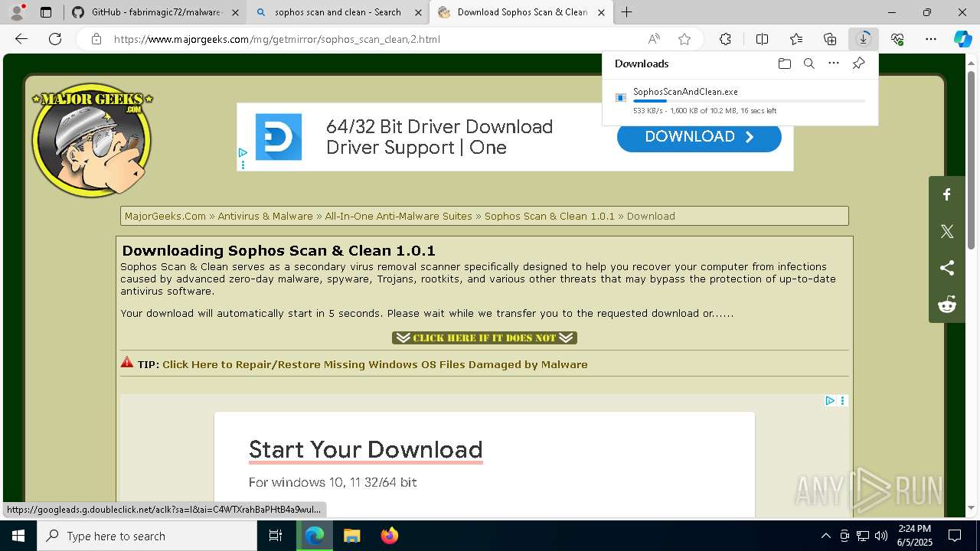980x551 pixels.
Task: Open File Explorer from taskbar
Action: 351,536
